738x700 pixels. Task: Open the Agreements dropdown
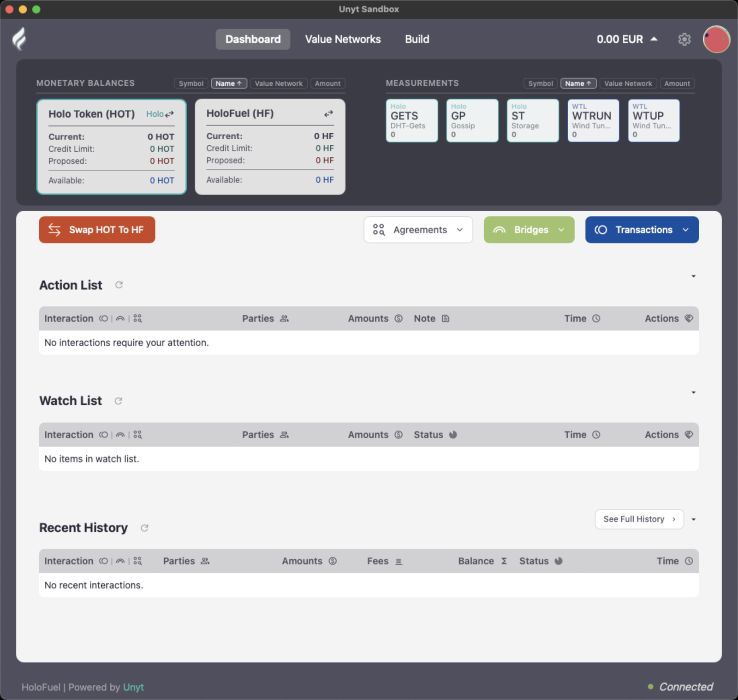pos(418,230)
